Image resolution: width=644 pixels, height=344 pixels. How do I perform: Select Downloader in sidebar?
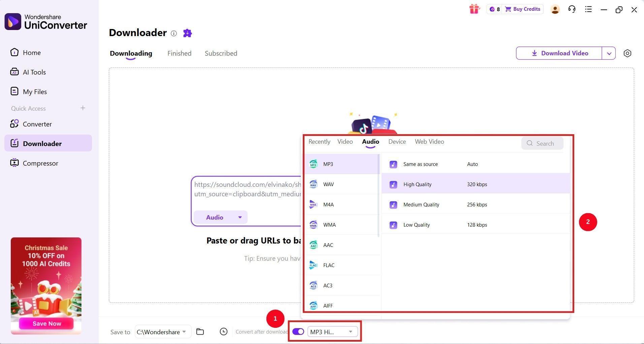click(x=48, y=143)
